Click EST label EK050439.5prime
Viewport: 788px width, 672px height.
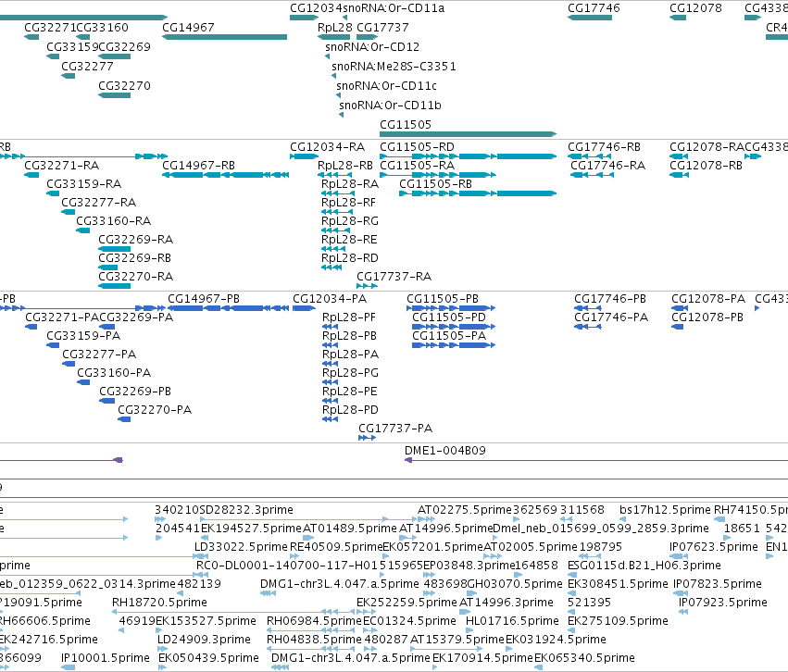click(x=208, y=658)
